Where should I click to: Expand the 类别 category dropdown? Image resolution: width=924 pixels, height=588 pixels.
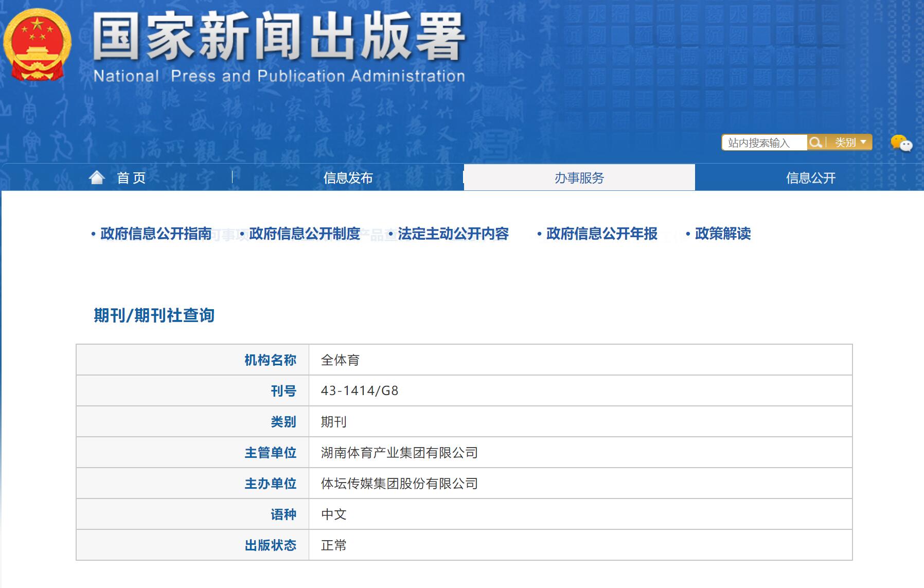pyautogui.click(x=850, y=142)
